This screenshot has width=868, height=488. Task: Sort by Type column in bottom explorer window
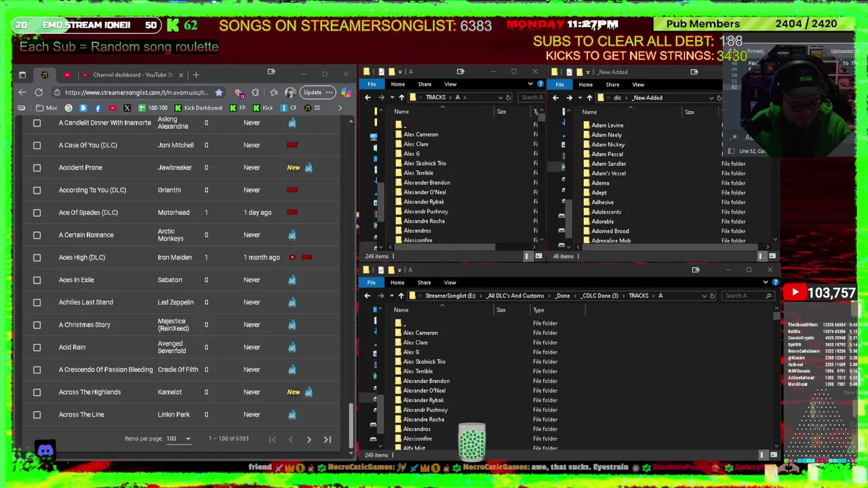tap(538, 310)
